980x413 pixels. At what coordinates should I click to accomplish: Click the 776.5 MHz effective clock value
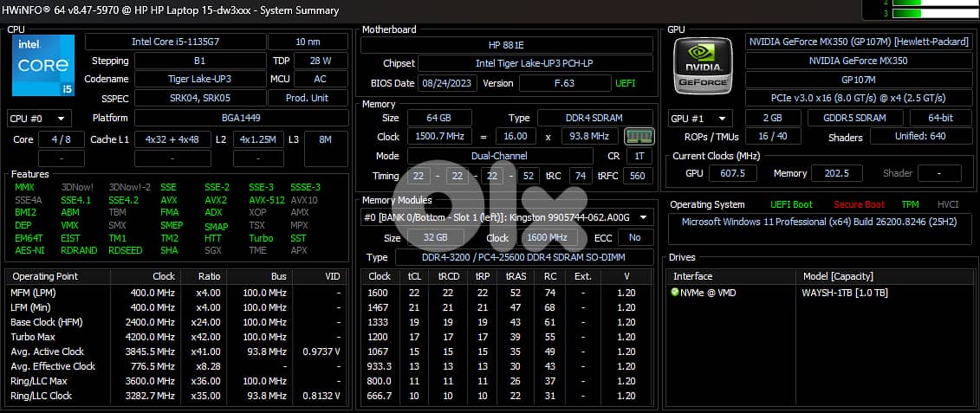tap(153, 366)
